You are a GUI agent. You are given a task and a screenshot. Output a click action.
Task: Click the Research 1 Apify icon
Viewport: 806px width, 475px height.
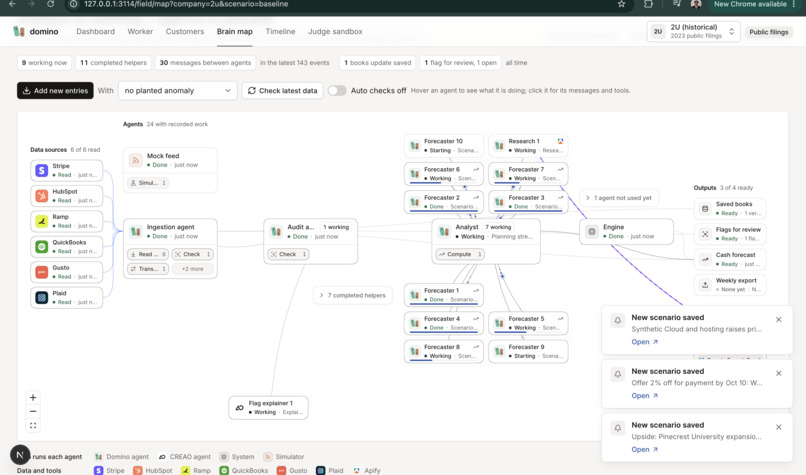(560, 141)
